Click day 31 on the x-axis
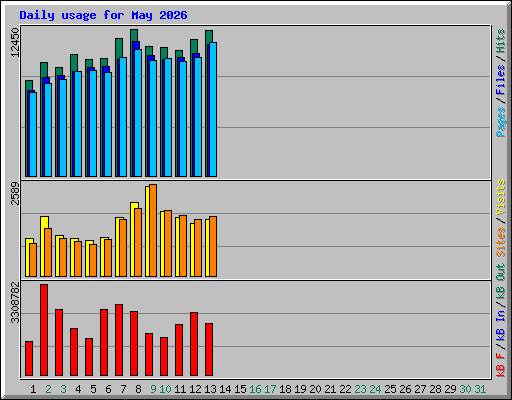The width and height of the screenshot is (512, 400). 480,389
